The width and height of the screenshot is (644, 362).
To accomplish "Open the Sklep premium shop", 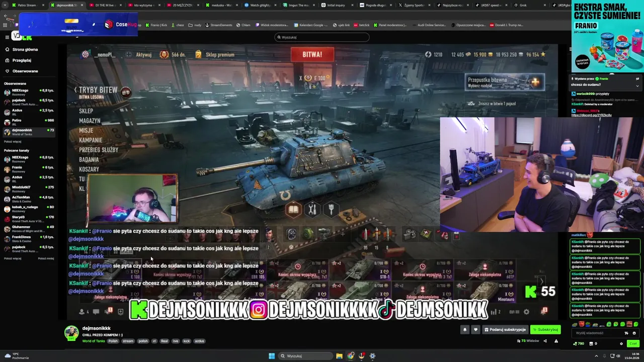I will click(215, 54).
